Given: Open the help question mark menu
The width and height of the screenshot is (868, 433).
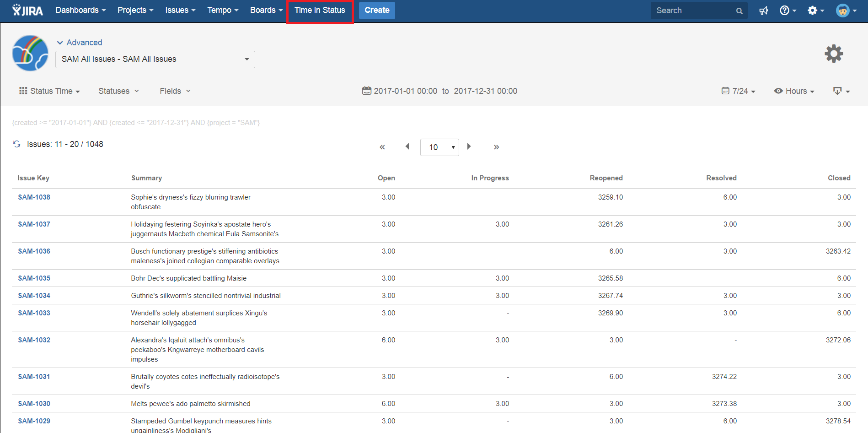Looking at the screenshot, I should pyautogui.click(x=787, y=11).
